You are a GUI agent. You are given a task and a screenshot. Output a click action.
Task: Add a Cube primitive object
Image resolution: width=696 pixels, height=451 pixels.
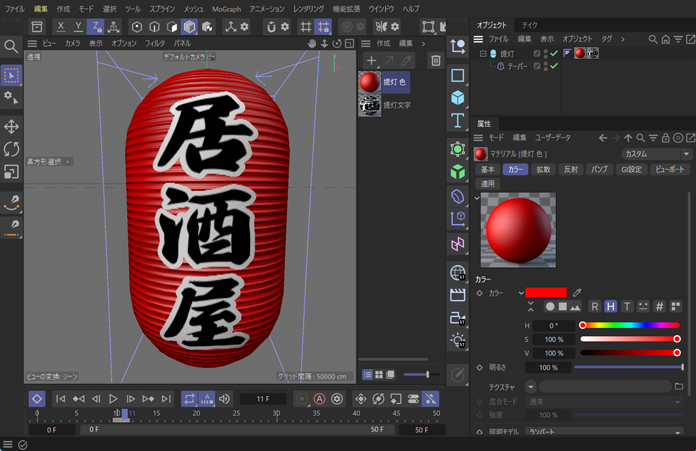(458, 98)
